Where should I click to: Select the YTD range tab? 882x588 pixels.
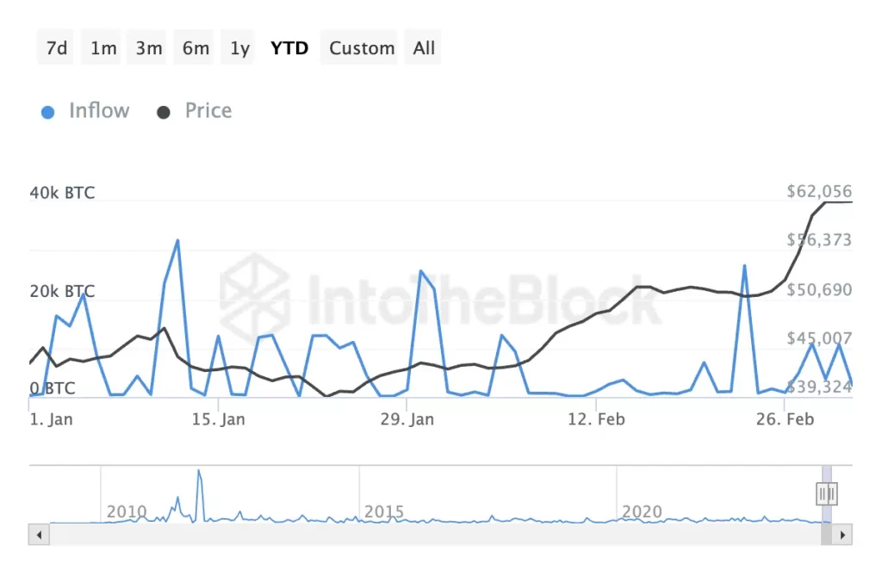click(x=289, y=48)
